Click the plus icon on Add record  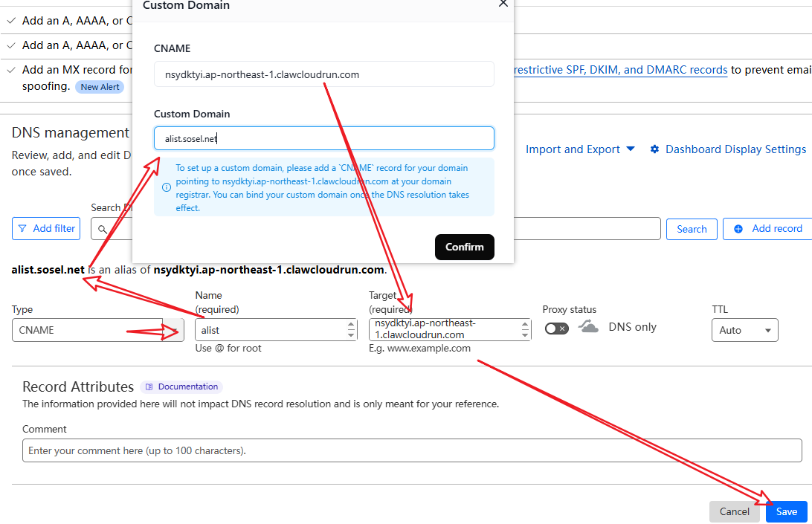[738, 229]
